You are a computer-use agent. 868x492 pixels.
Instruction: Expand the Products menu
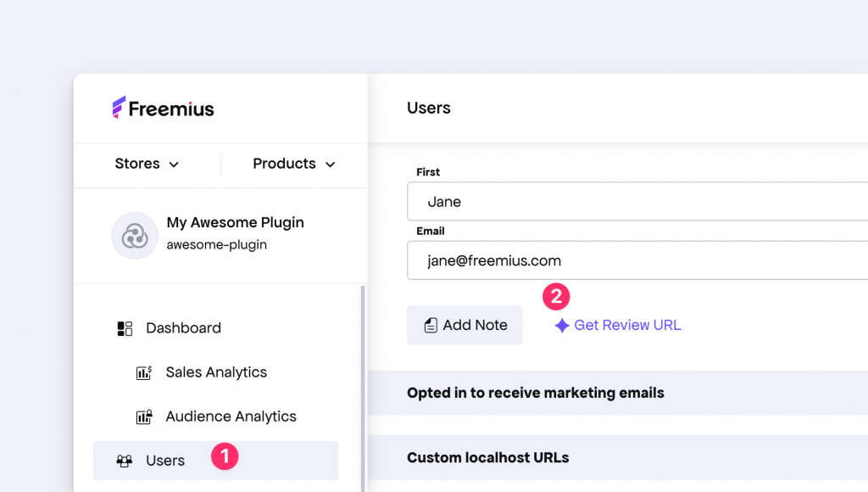coord(293,164)
